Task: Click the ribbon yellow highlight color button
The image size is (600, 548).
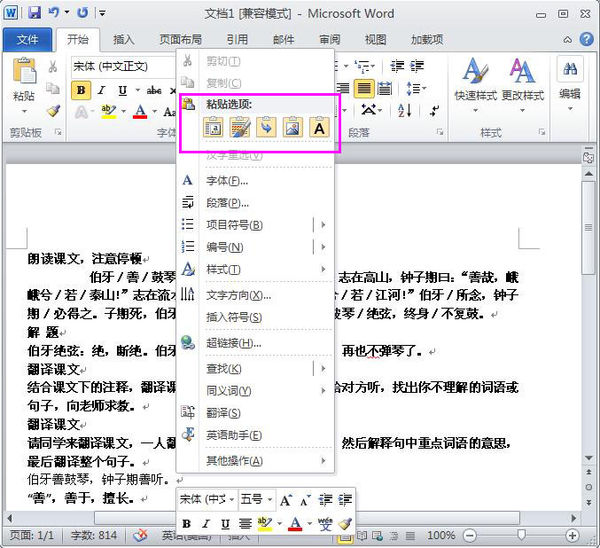Action: 109,111
